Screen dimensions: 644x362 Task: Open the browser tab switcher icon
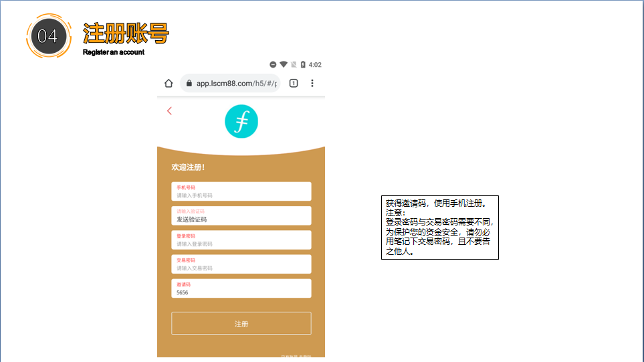294,84
